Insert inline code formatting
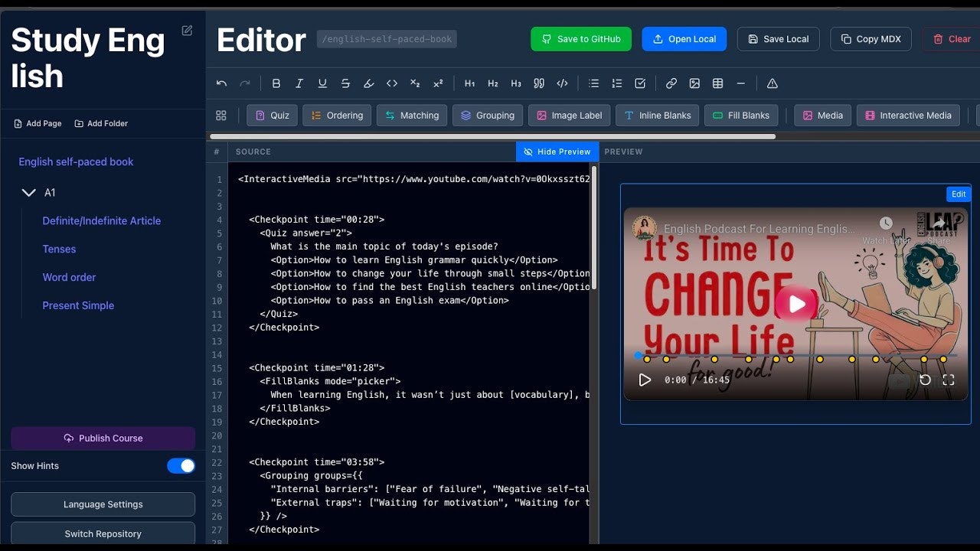 [392, 83]
